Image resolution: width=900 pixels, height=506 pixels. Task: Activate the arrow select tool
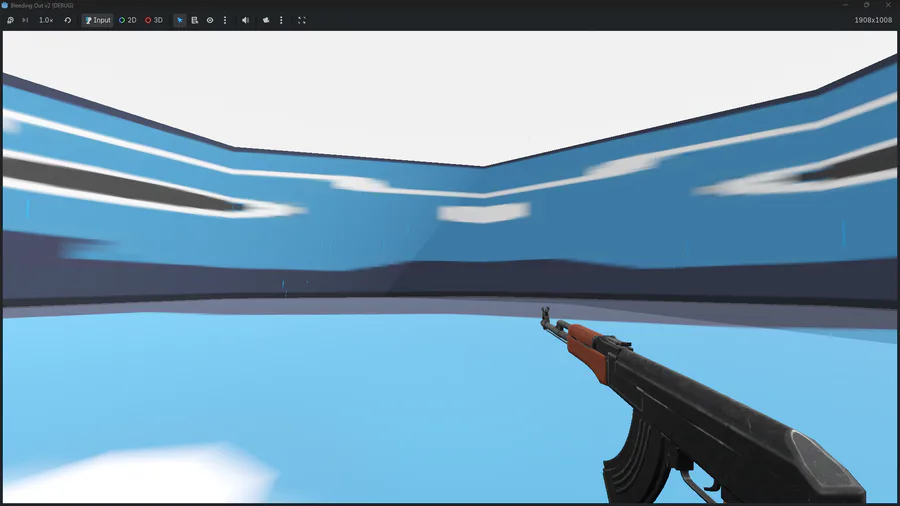click(180, 20)
